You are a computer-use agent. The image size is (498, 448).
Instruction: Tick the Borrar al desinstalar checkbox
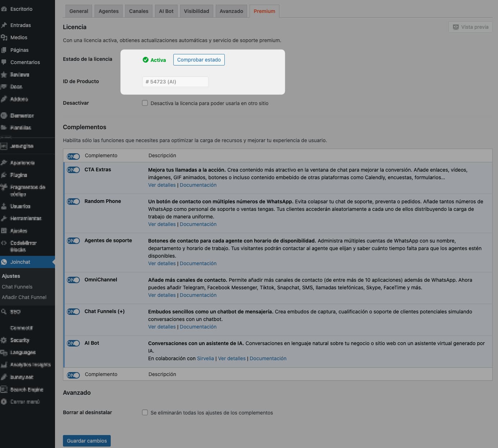[145, 413]
